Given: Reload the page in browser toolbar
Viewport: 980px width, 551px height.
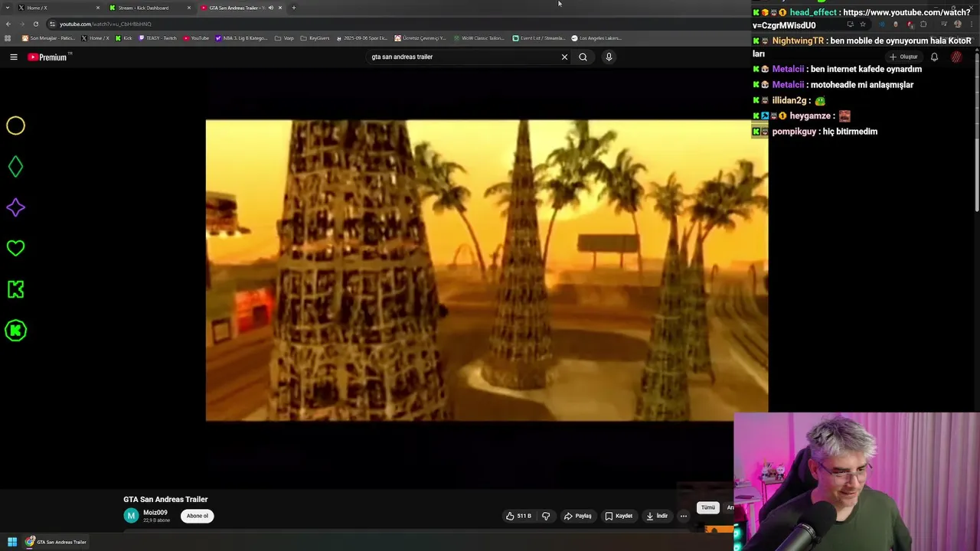Looking at the screenshot, I should tap(35, 24).
